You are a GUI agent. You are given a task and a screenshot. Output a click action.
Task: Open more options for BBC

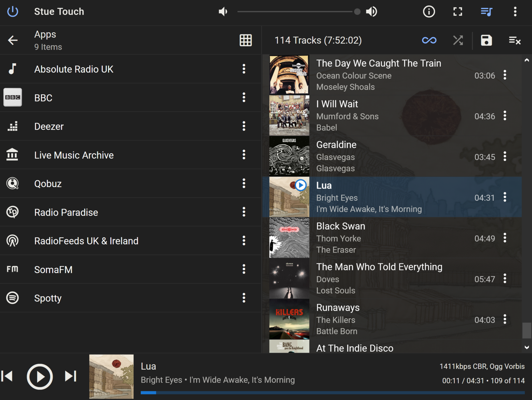click(x=244, y=97)
